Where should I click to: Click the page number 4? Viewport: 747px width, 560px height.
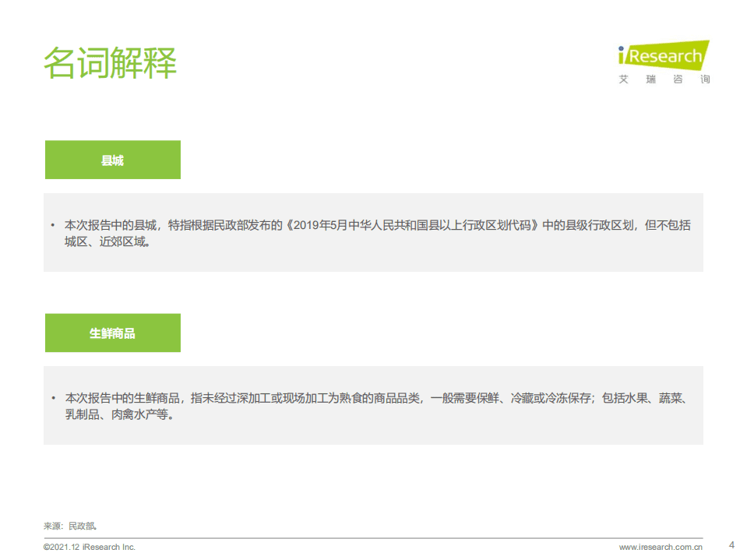[x=731, y=546]
